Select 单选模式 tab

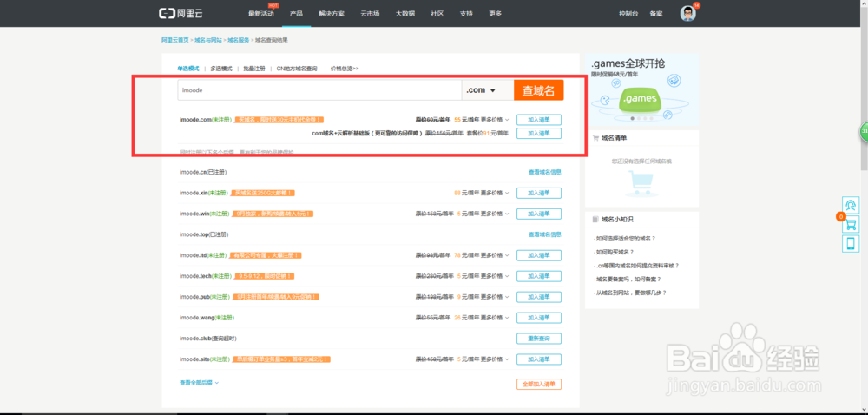click(x=188, y=69)
